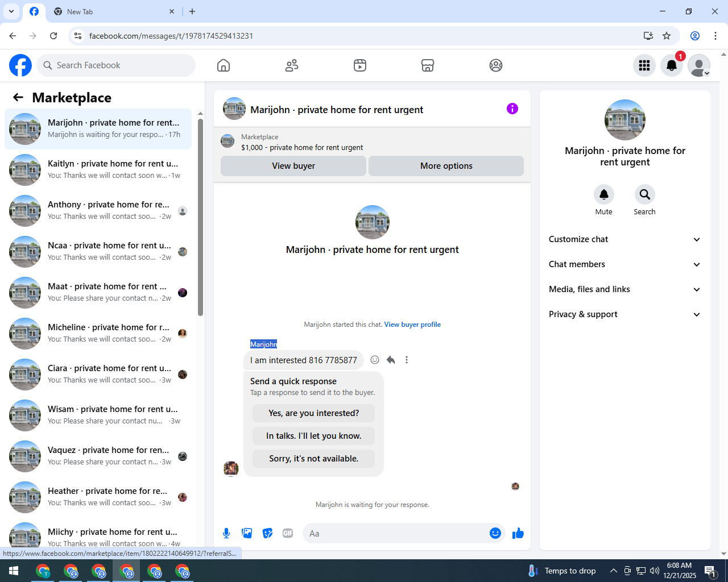728x582 pixels.
Task: Open tab search dropdown arrow
Action: (x=11, y=11)
